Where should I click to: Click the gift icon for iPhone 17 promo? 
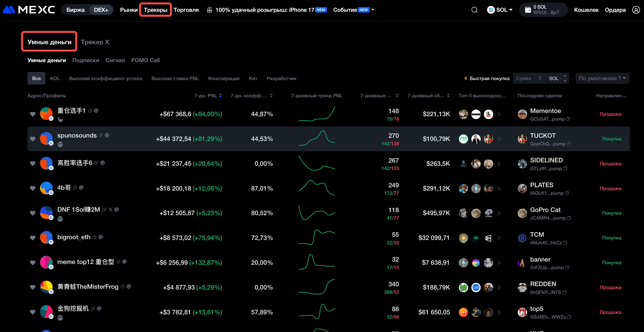210,10
